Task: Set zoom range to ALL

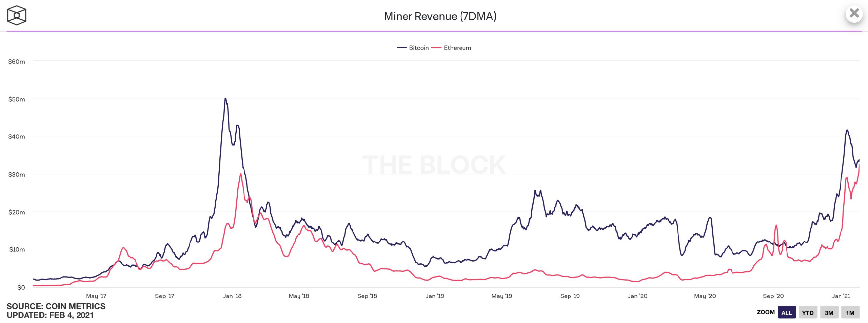Action: click(x=787, y=312)
